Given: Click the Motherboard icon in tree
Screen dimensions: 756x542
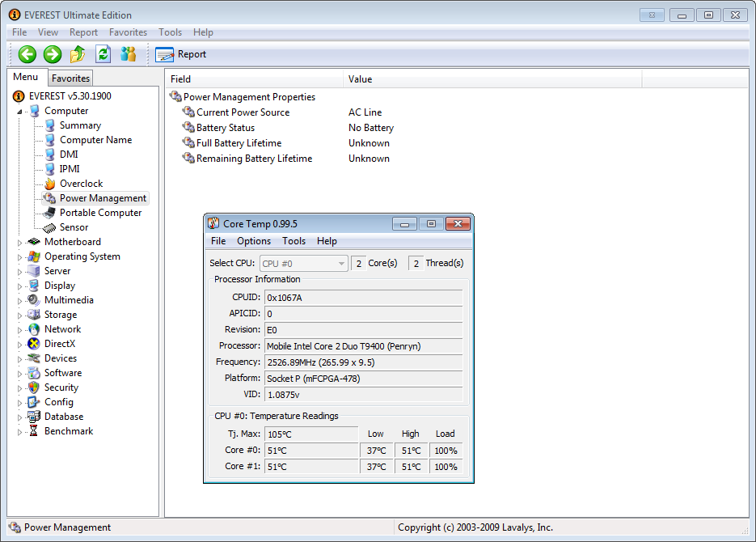Looking at the screenshot, I should pyautogui.click(x=34, y=242).
